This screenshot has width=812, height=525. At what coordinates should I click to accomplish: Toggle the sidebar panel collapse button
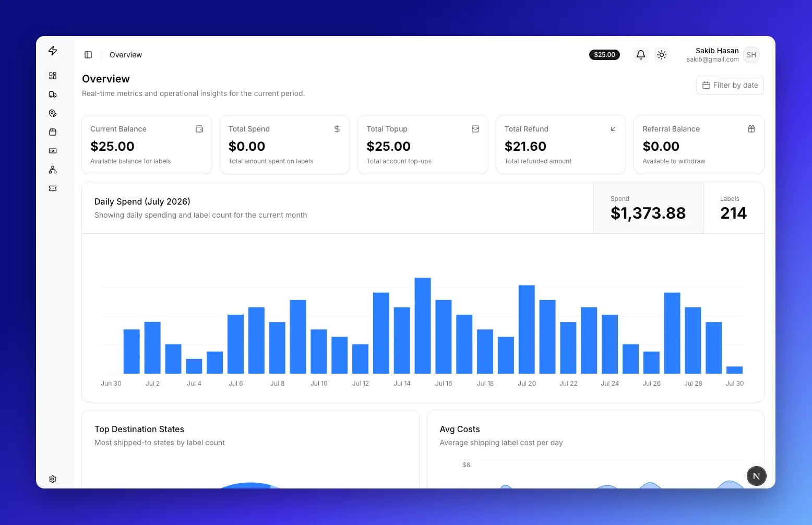pos(88,55)
